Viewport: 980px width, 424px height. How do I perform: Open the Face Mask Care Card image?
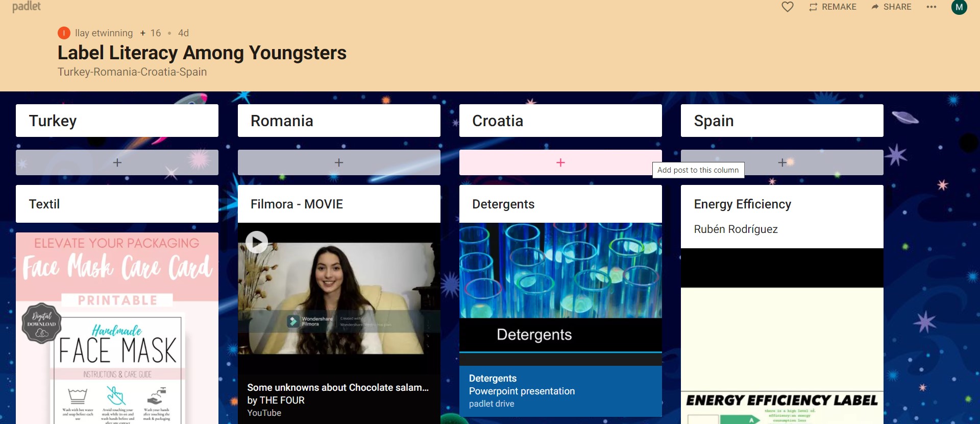(117, 328)
